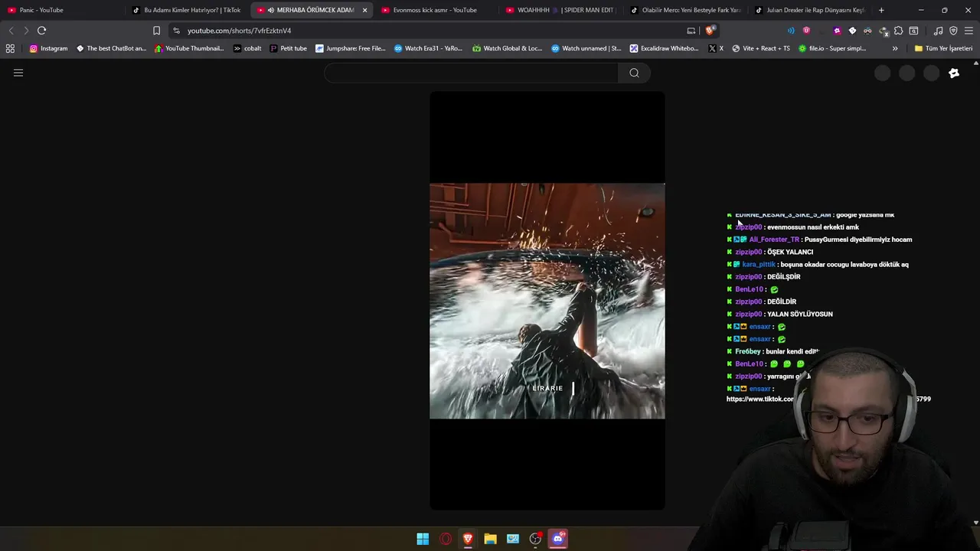This screenshot has width=980, height=551.
Task: Open the X bookmark
Action: tap(715, 48)
